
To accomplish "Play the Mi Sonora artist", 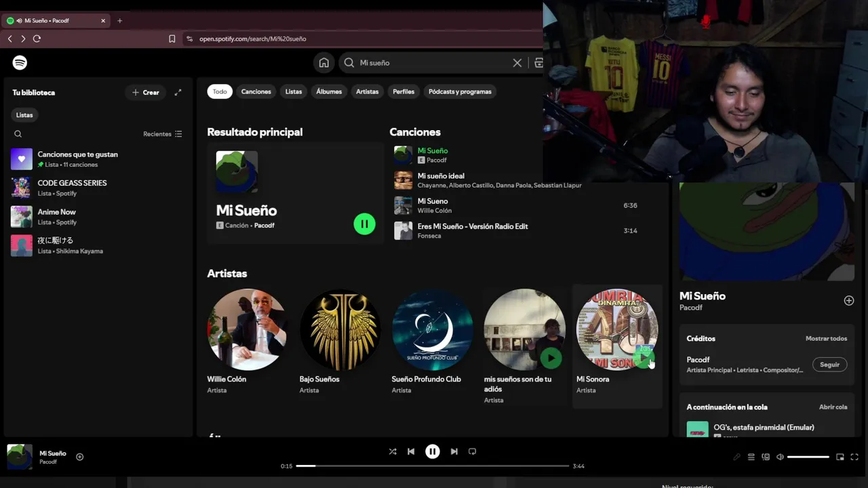I will click(x=643, y=358).
